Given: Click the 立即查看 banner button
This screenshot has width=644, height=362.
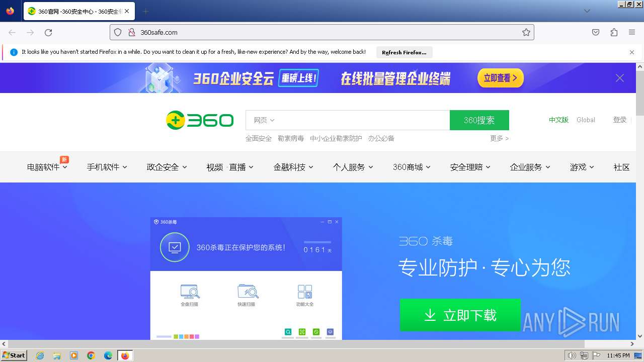Looking at the screenshot, I should click(x=501, y=78).
